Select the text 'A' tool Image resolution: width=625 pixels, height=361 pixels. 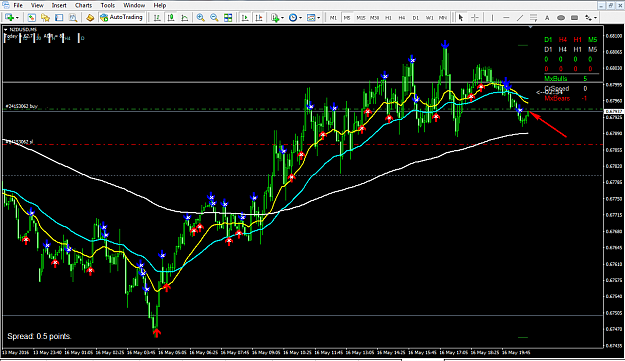pyautogui.click(x=547, y=18)
